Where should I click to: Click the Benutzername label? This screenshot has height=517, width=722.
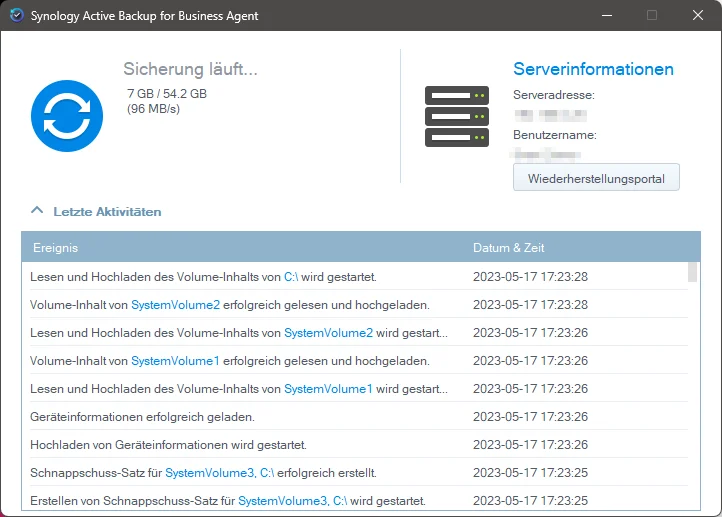click(x=555, y=135)
